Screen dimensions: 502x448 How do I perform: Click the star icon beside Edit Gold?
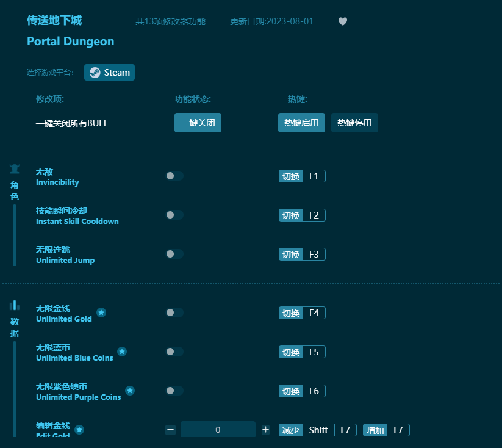[79, 430]
